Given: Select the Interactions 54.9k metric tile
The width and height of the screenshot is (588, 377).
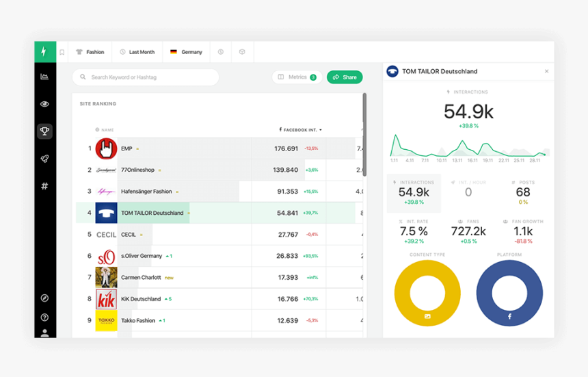Looking at the screenshot, I should pyautogui.click(x=414, y=193).
